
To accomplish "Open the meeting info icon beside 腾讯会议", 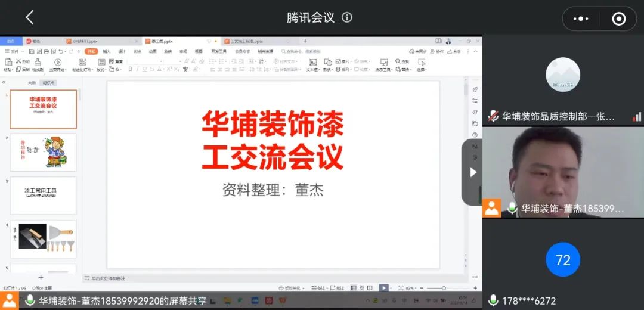I will [x=347, y=18].
